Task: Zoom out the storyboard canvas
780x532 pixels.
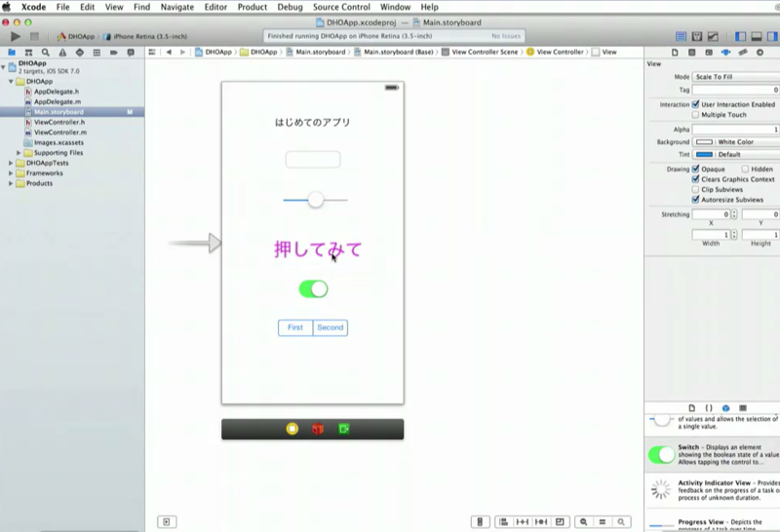Action: point(583,521)
